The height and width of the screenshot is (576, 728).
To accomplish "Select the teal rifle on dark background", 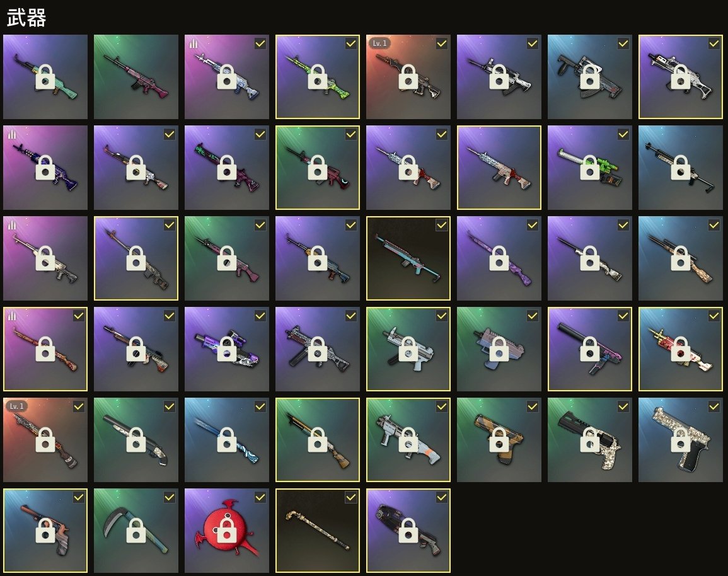I will pyautogui.click(x=408, y=258).
